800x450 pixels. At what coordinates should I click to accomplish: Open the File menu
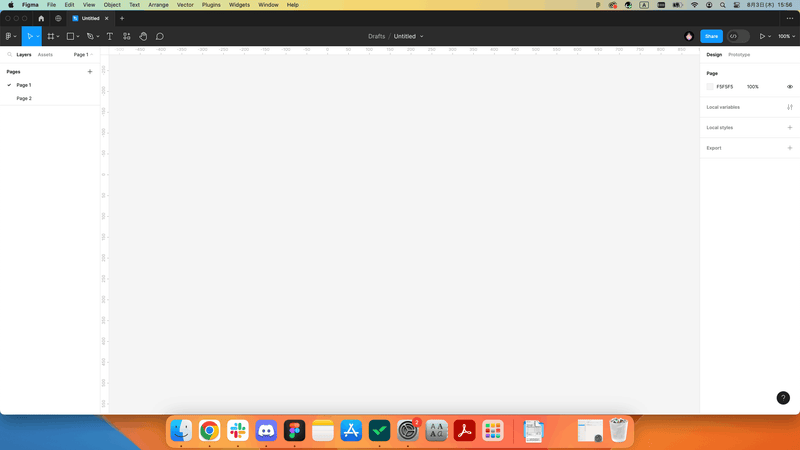tap(52, 5)
